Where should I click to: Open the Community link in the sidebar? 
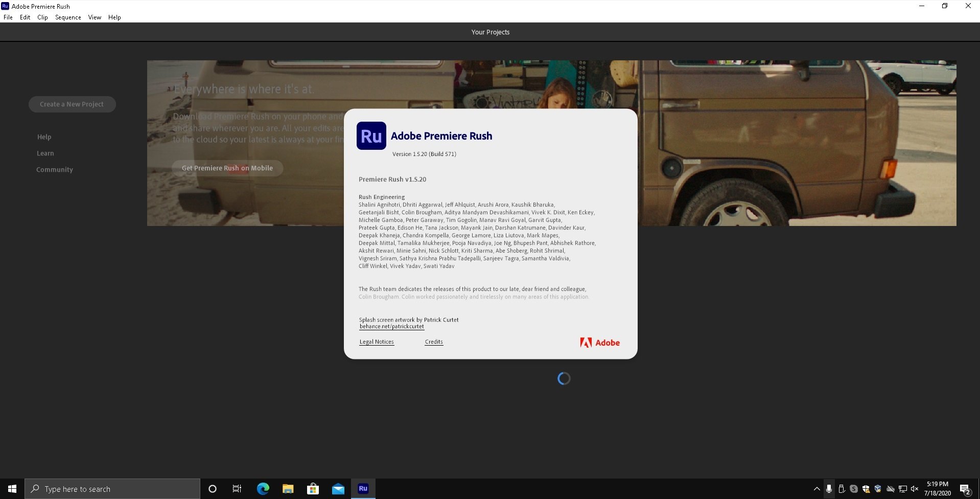[x=55, y=170]
